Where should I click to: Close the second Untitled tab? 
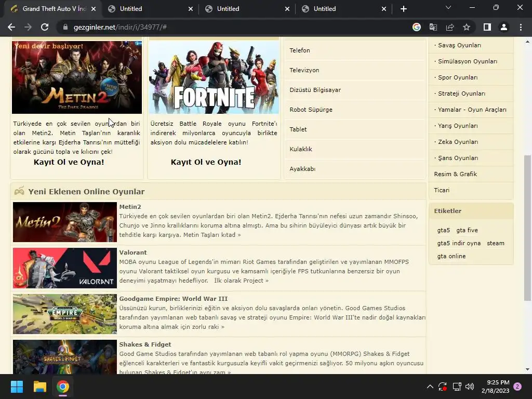[287, 9]
